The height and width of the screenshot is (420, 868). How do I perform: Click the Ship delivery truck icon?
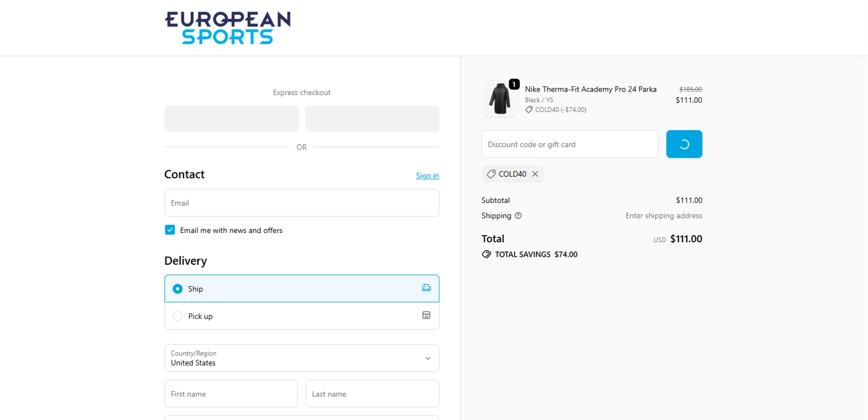(x=426, y=288)
